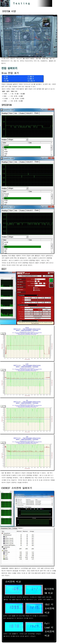This screenshot has width=59, height=644.
Task: Select POWER SUPPLY tab in OCCT
Action: 20,290
